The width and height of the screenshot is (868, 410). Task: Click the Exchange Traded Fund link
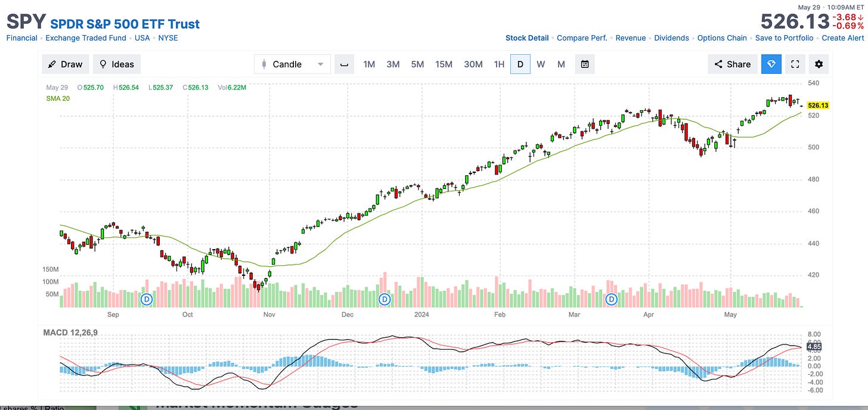[x=86, y=38]
